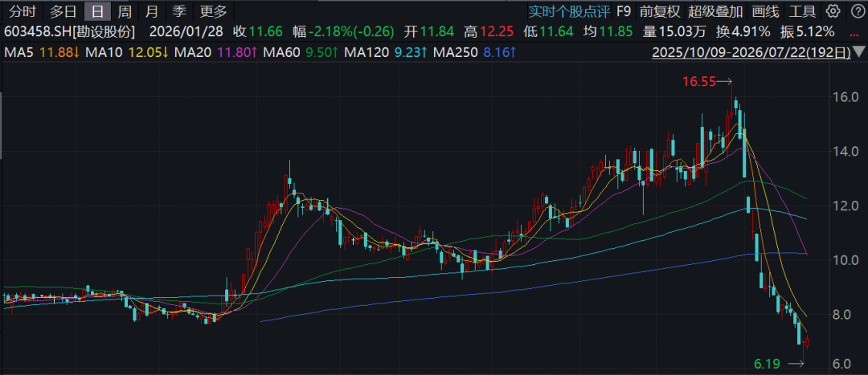The image size is (868, 375).
Task: Click the MA20 11.80 indicator label
Action: click(x=215, y=53)
